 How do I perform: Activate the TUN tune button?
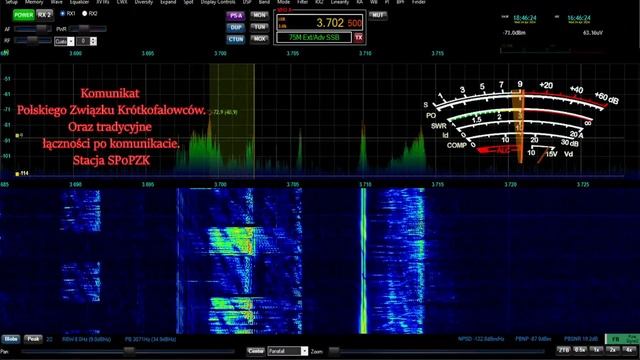pos(259,27)
